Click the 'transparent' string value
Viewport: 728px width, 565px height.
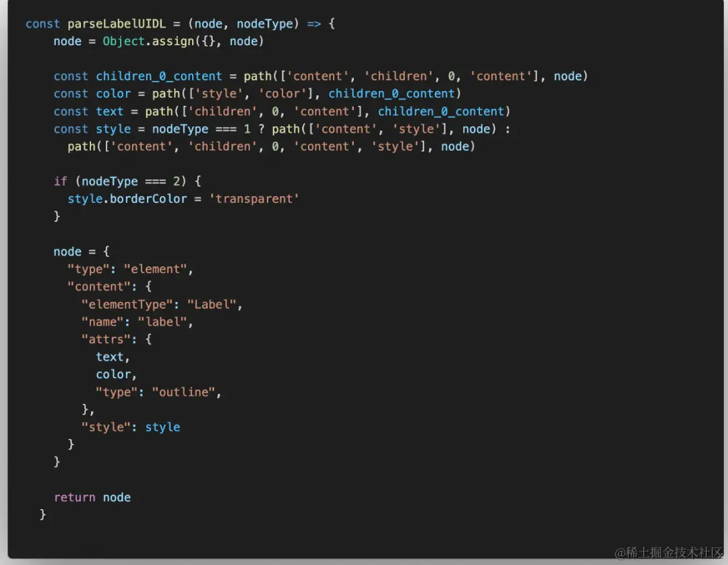pyautogui.click(x=254, y=199)
